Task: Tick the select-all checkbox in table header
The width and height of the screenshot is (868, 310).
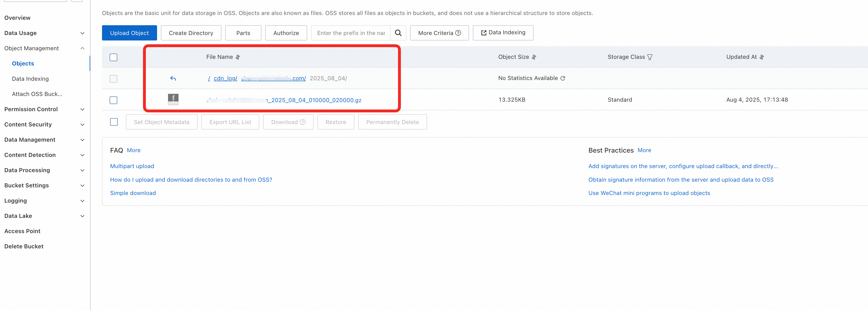Action: [113, 57]
